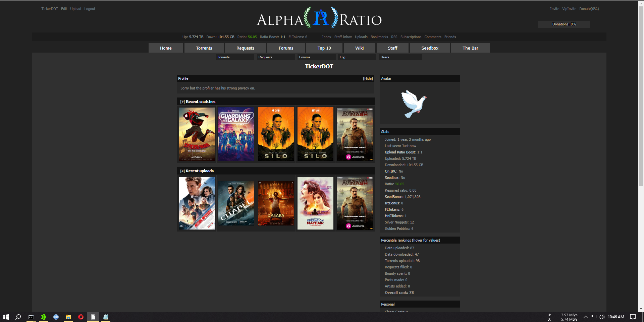Open the Friends link
644x322 pixels.
point(450,37)
